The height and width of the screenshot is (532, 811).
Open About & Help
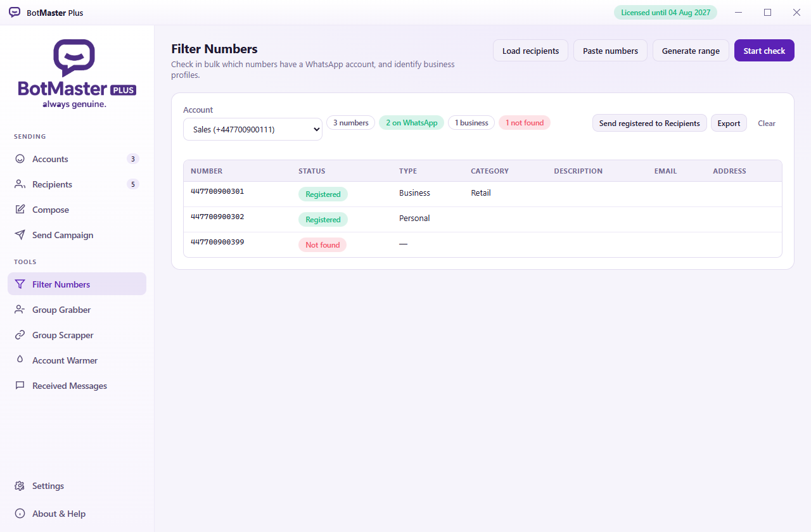coord(77,514)
